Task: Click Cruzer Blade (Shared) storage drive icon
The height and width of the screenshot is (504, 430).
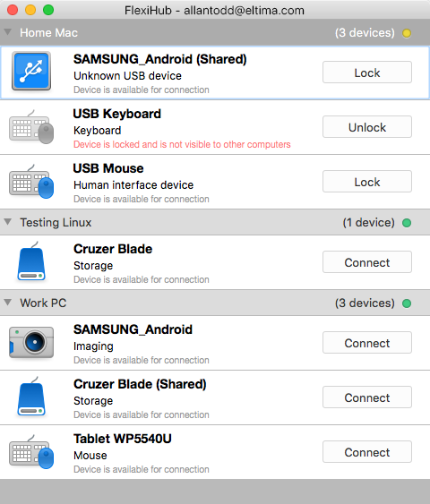Action: click(x=31, y=397)
